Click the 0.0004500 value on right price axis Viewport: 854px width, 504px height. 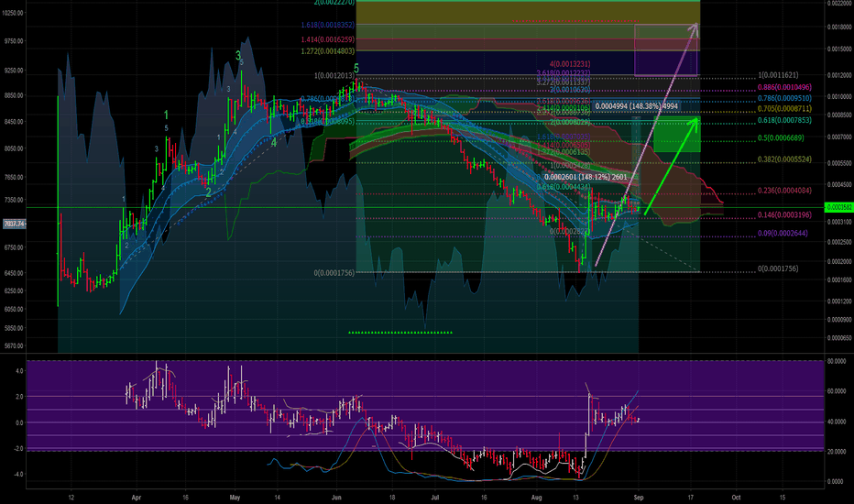840,185
